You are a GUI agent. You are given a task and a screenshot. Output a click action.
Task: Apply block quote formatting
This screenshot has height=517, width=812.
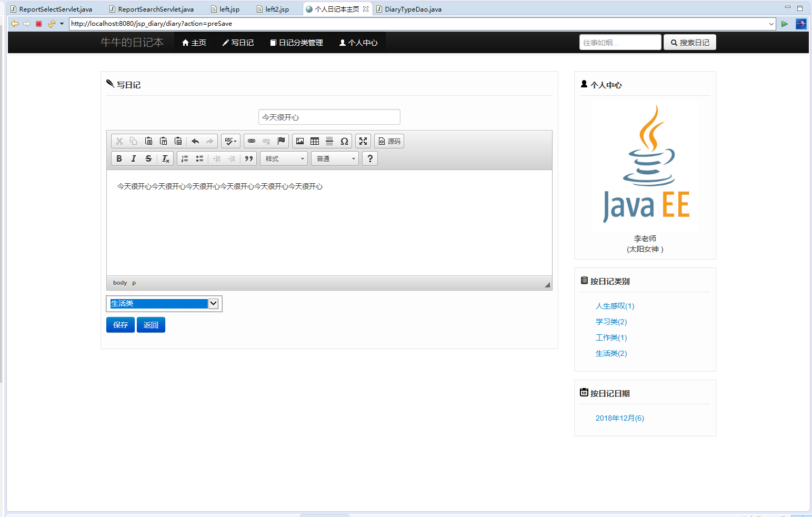pyautogui.click(x=249, y=158)
